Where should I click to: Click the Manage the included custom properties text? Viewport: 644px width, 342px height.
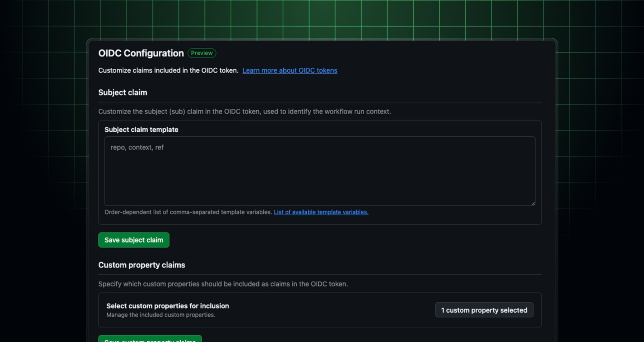(160, 315)
